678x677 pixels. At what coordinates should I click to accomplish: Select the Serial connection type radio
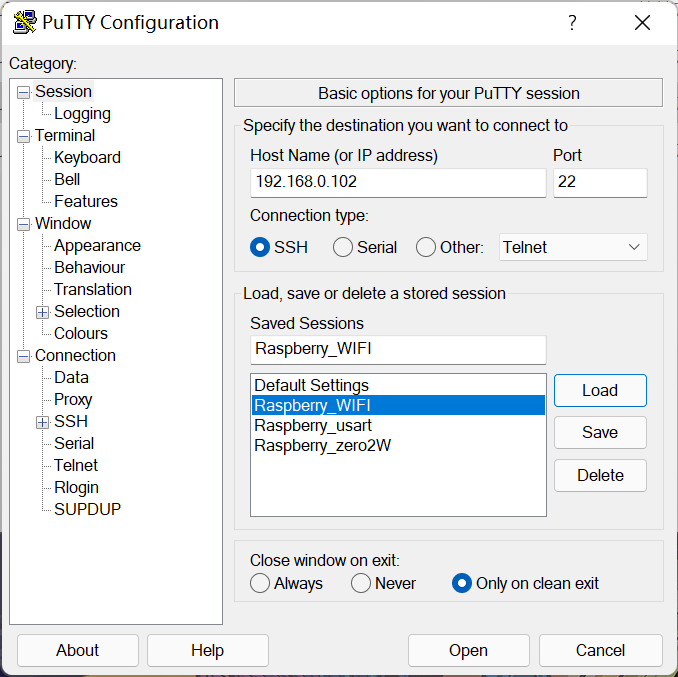click(343, 247)
